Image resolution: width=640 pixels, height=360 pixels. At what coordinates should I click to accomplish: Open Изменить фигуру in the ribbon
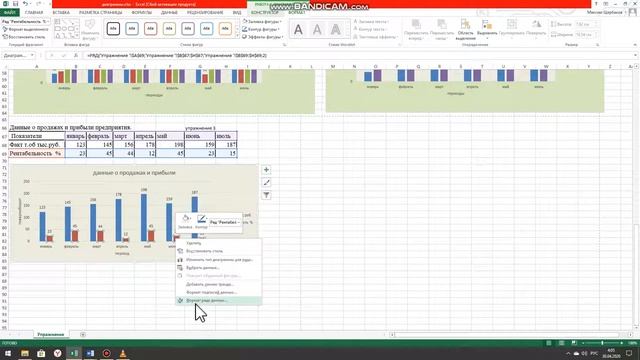click(90, 29)
